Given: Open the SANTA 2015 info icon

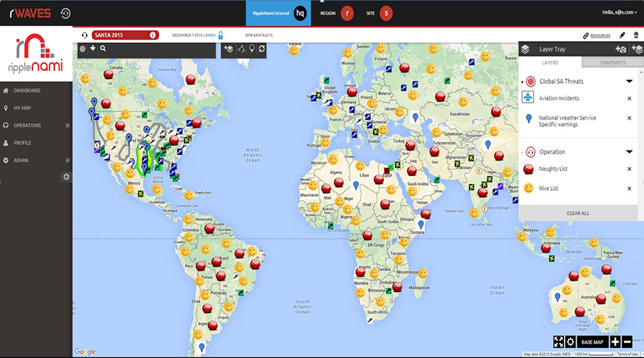Looking at the screenshot, I should [x=152, y=35].
